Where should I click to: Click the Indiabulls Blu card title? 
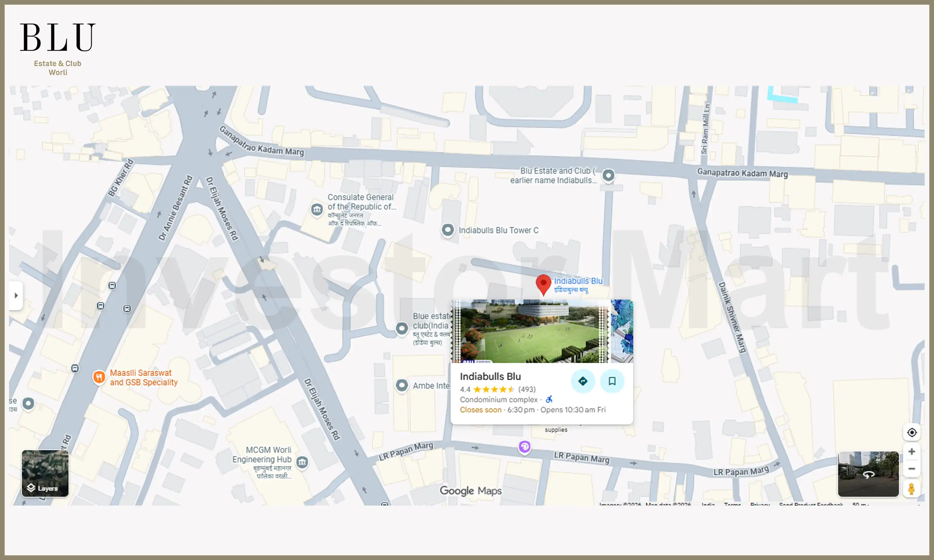[x=490, y=376]
